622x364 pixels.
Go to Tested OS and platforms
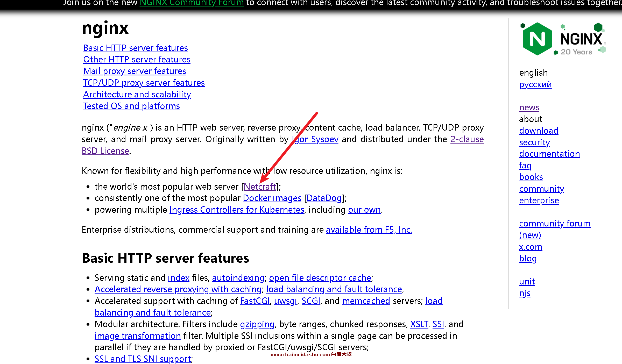131,106
